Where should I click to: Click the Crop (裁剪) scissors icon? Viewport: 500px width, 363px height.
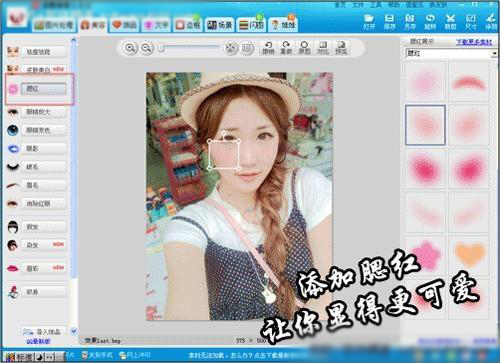(450, 22)
